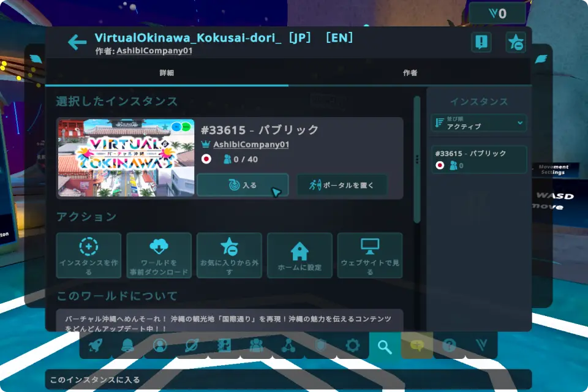This screenshot has width=588, height=392.
Task: Toggle favorite with top-right star icon
Action: click(x=516, y=42)
